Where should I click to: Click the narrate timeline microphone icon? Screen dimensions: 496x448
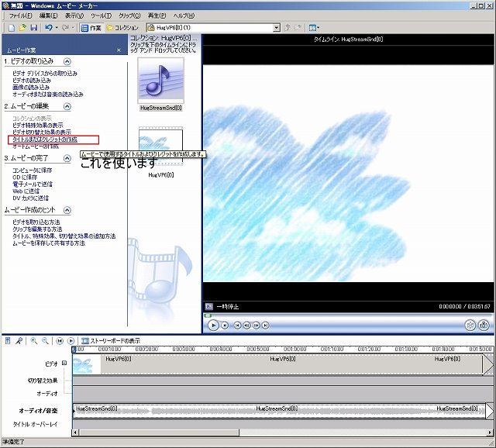click(x=19, y=341)
